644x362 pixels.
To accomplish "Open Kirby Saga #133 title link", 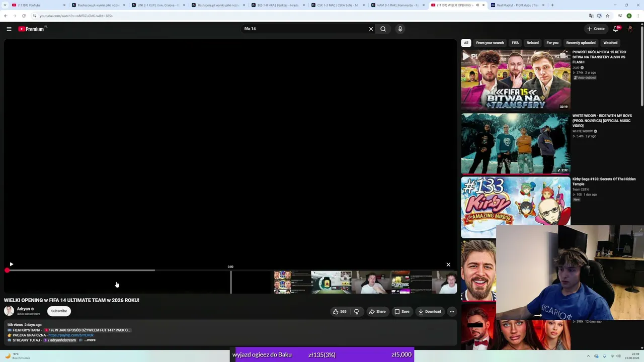I will click(x=604, y=182).
